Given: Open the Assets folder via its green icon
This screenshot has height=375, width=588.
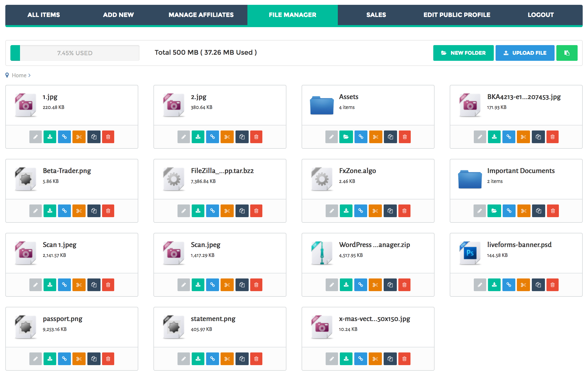Looking at the screenshot, I should (346, 137).
